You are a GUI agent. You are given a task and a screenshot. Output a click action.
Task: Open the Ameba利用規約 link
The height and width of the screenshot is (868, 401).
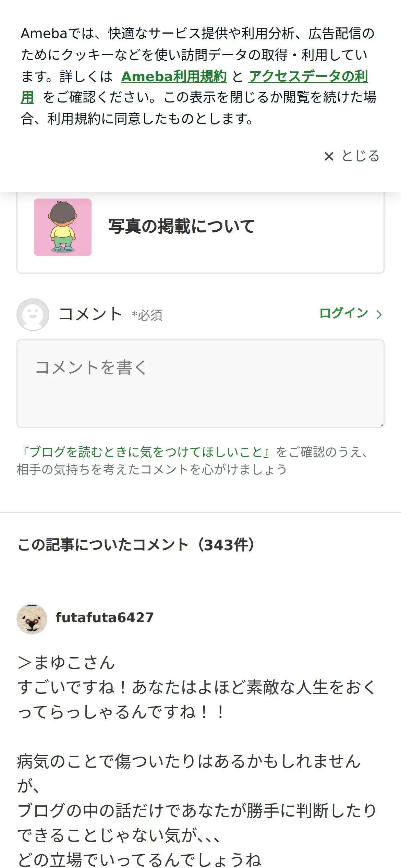[x=174, y=76]
